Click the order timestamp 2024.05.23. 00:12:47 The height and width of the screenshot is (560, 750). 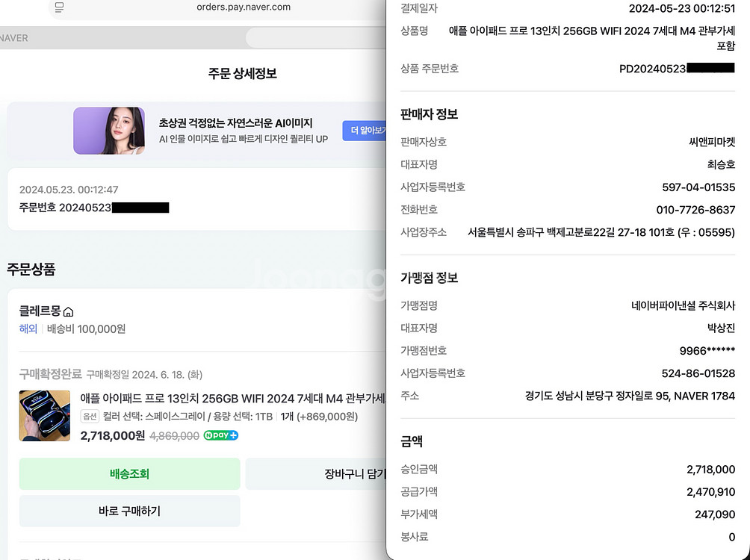coord(69,190)
